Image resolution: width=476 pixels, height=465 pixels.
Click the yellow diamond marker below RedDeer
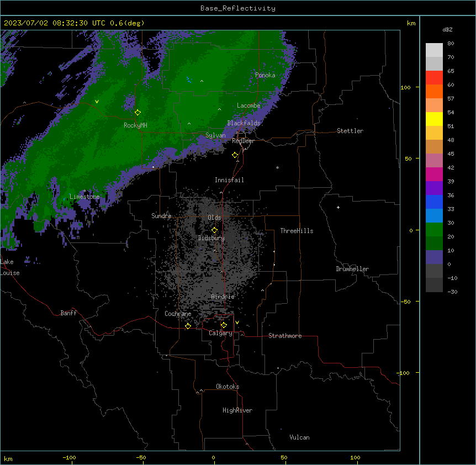235,155
